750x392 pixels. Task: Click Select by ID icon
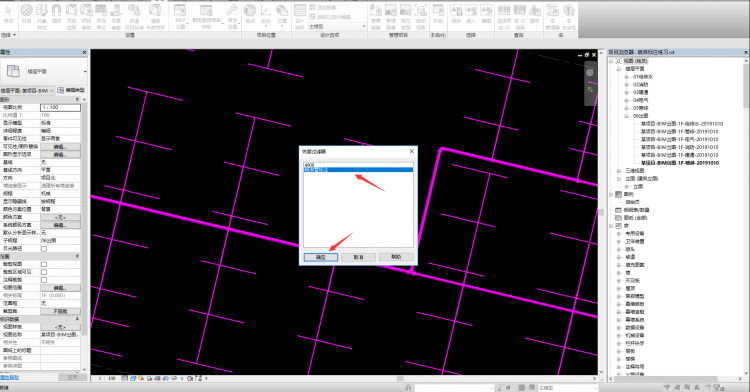(x=519, y=16)
